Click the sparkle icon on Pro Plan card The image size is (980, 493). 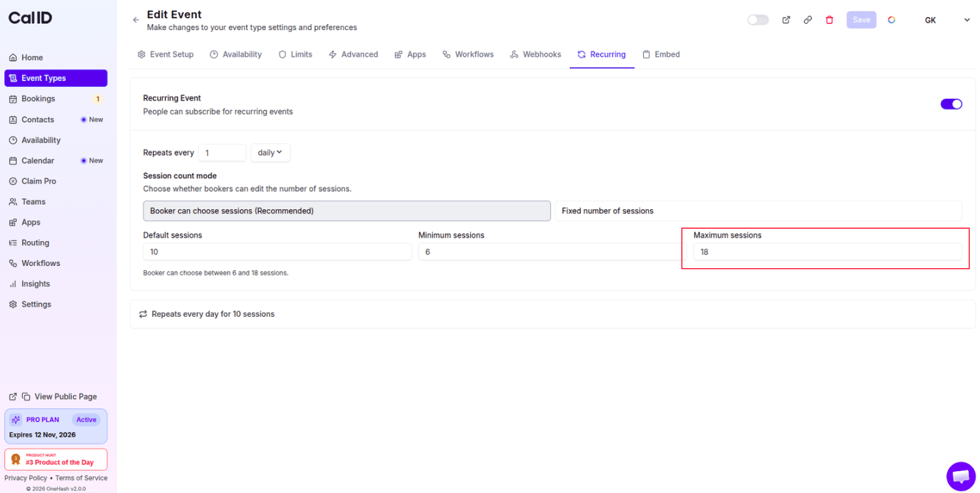click(16, 420)
